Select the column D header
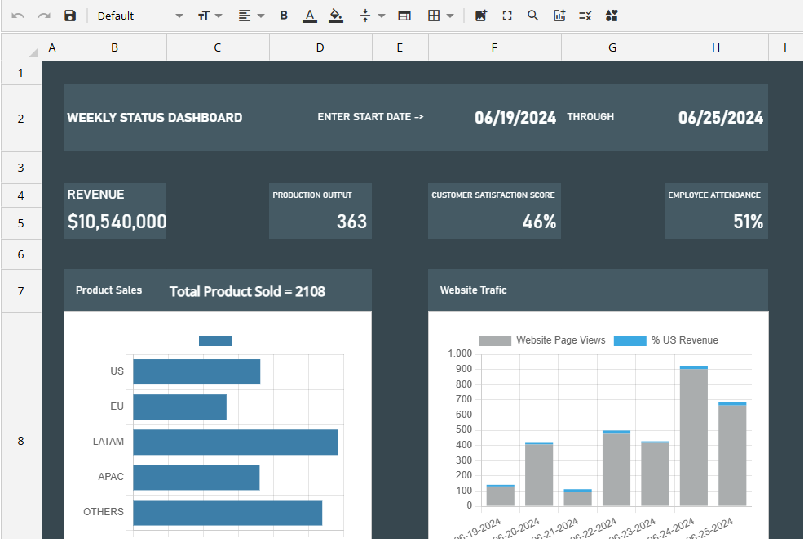The width and height of the screenshot is (803, 539). coord(320,48)
